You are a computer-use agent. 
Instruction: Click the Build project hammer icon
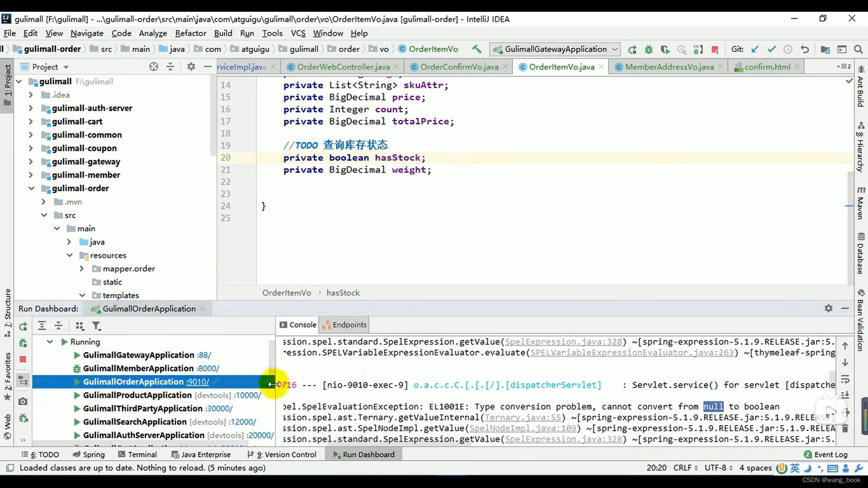pyautogui.click(x=476, y=49)
